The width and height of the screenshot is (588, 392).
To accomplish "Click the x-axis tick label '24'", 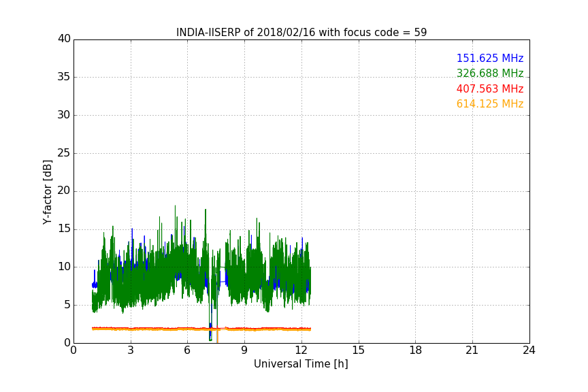I will coord(529,350).
